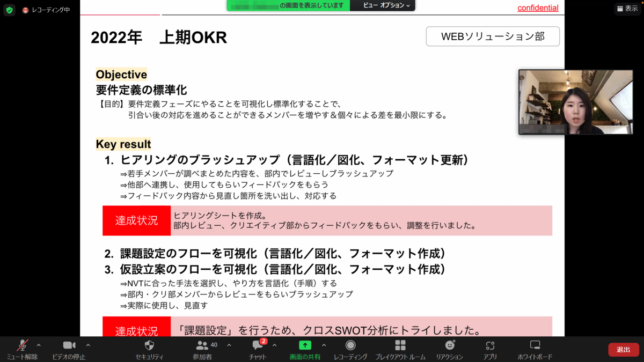Open the アプリ apps icon
This screenshot has height=362, width=644.
point(490,345)
